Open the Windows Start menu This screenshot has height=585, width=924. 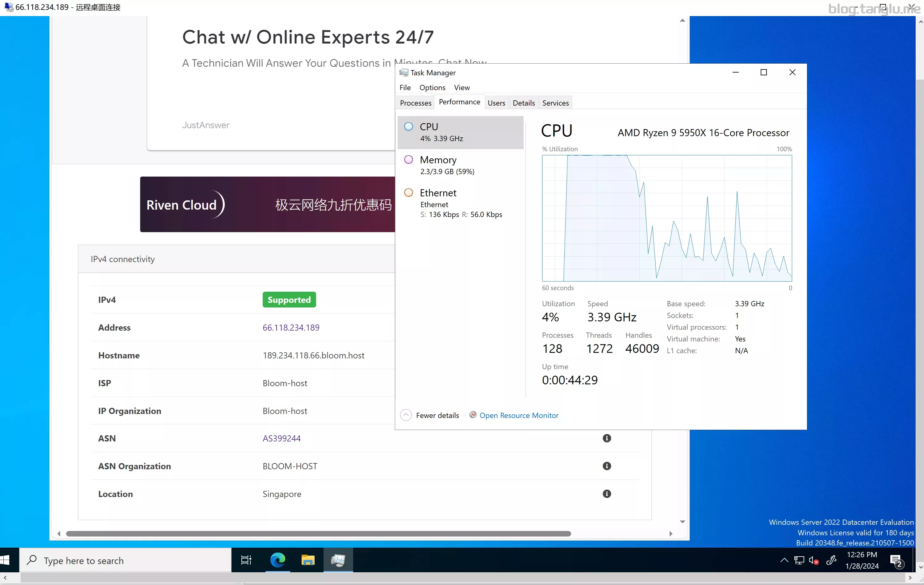click(x=5, y=560)
